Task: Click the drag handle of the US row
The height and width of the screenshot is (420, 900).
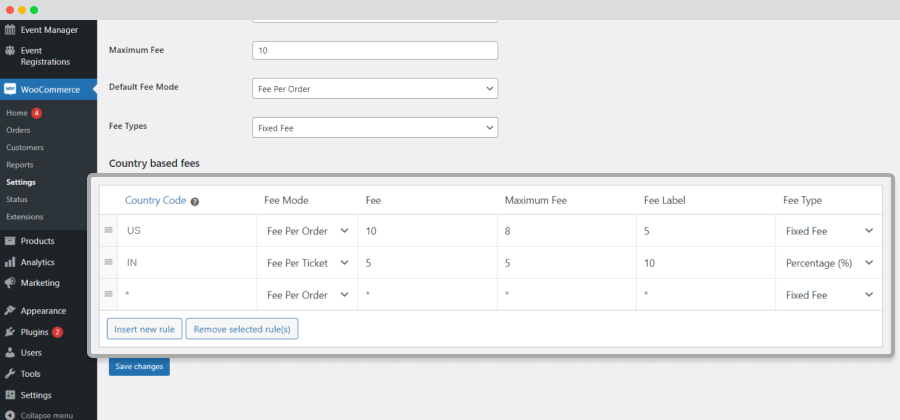Action: click(108, 230)
